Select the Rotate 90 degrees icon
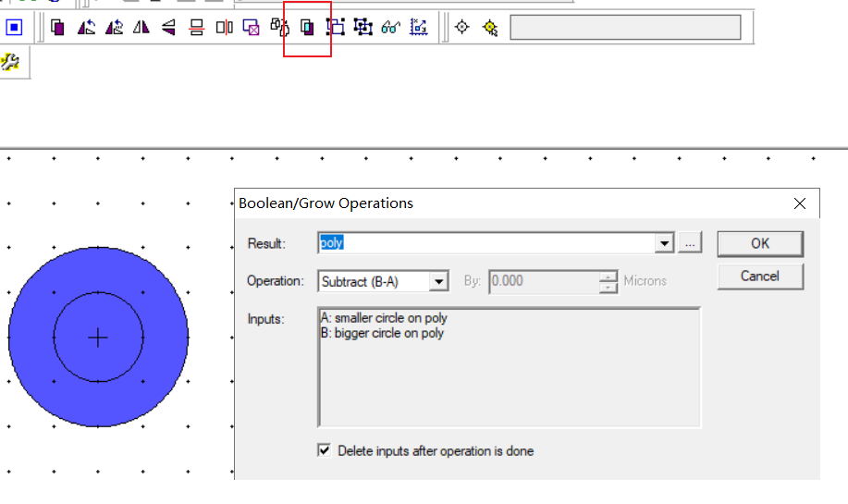The image size is (848, 504). (86, 27)
